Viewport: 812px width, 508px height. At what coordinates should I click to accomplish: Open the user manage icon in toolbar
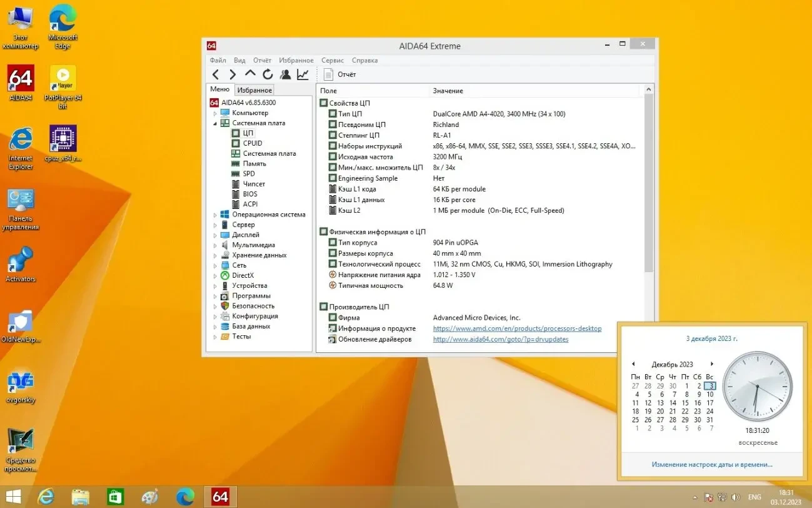pos(285,74)
